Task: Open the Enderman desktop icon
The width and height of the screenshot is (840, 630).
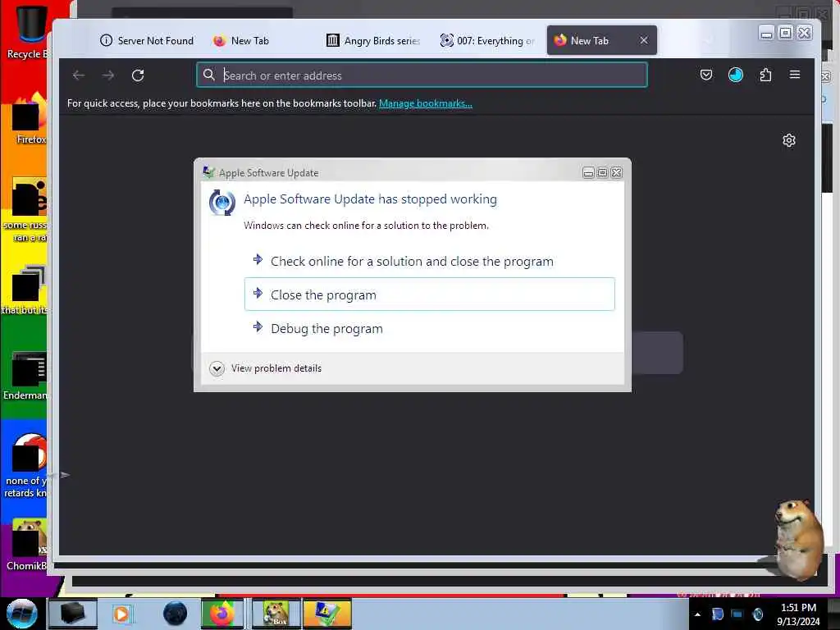Action: point(27,376)
